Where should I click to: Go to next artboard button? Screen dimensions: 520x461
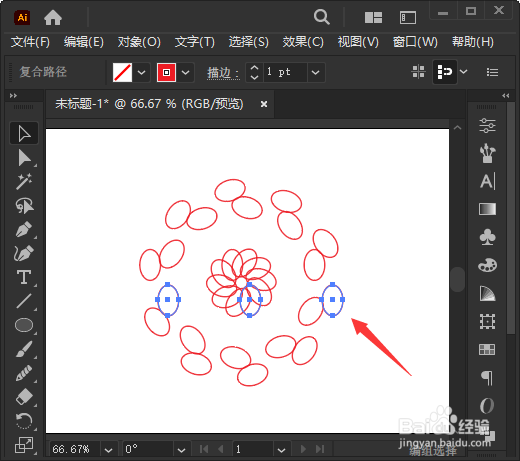[x=303, y=449]
